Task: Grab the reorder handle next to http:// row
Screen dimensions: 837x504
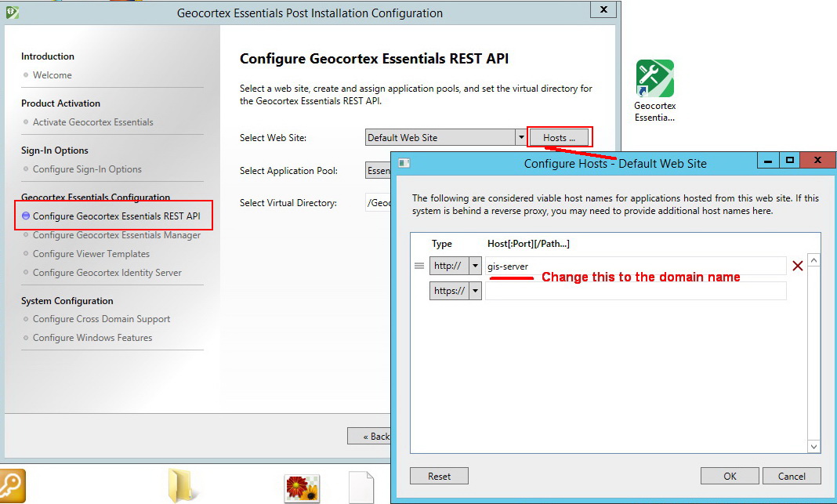Action: [x=419, y=266]
